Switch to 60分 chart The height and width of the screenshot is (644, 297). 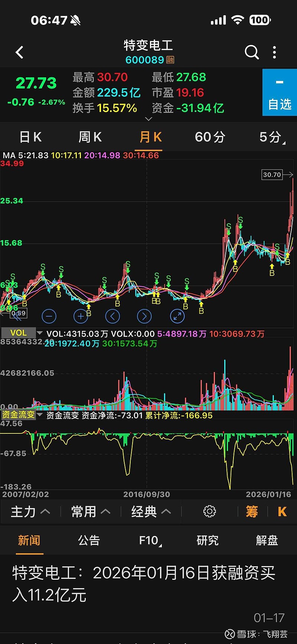210,137
